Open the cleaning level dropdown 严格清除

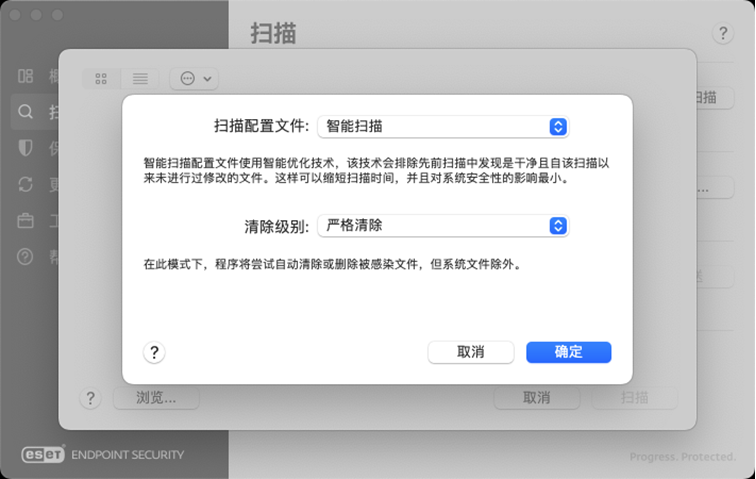(x=443, y=226)
